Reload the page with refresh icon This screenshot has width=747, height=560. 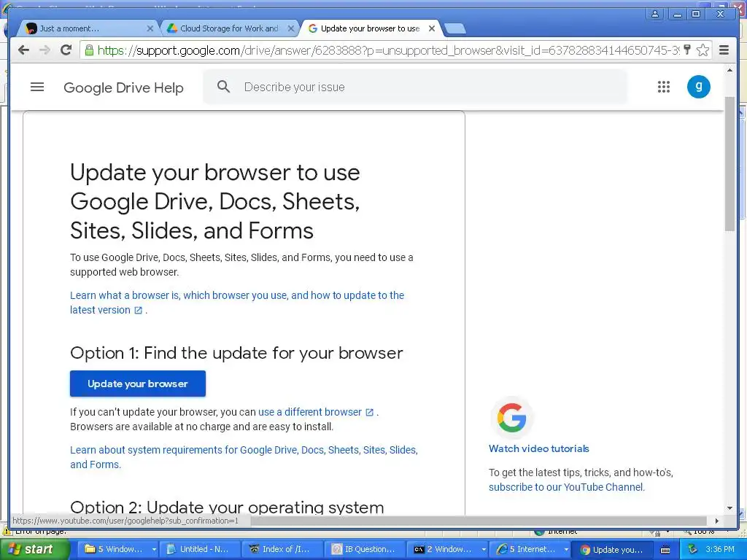(66, 50)
